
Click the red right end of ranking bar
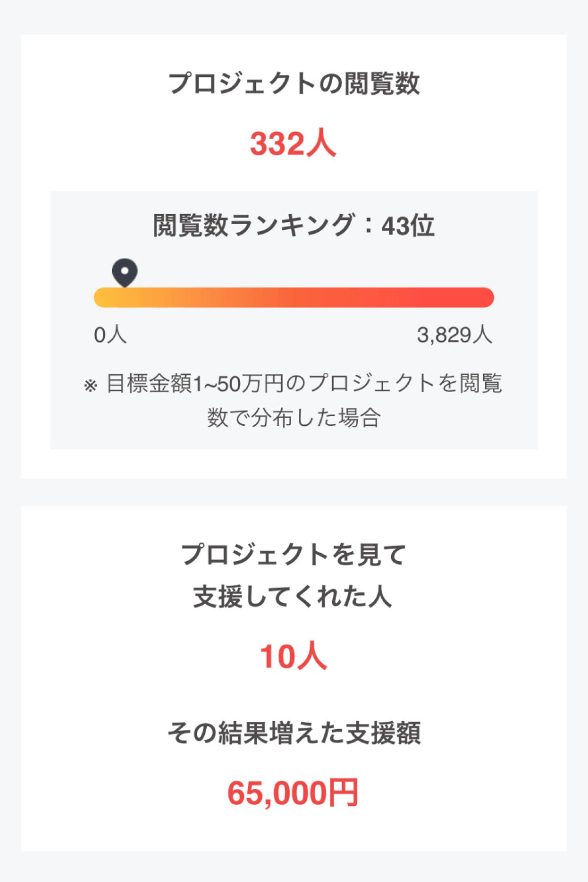pos(483,297)
